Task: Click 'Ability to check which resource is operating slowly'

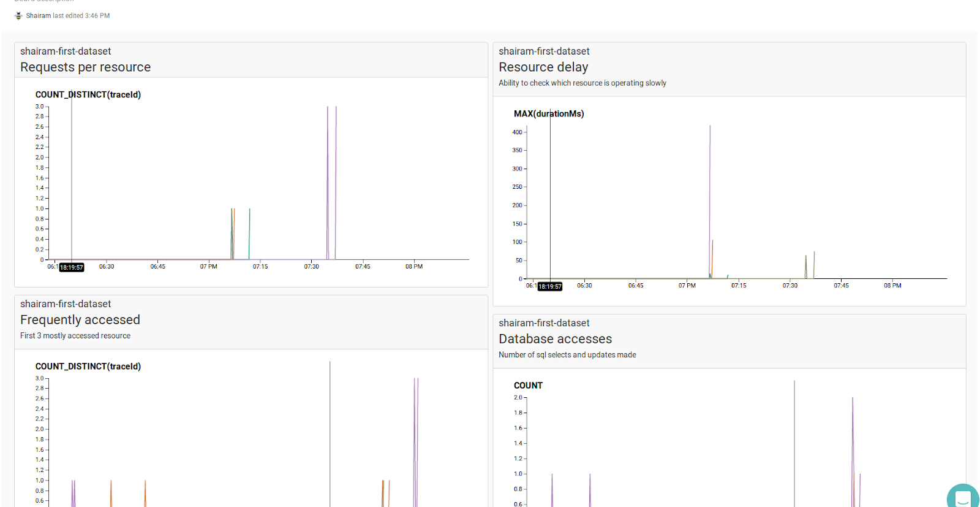Action: tap(582, 83)
